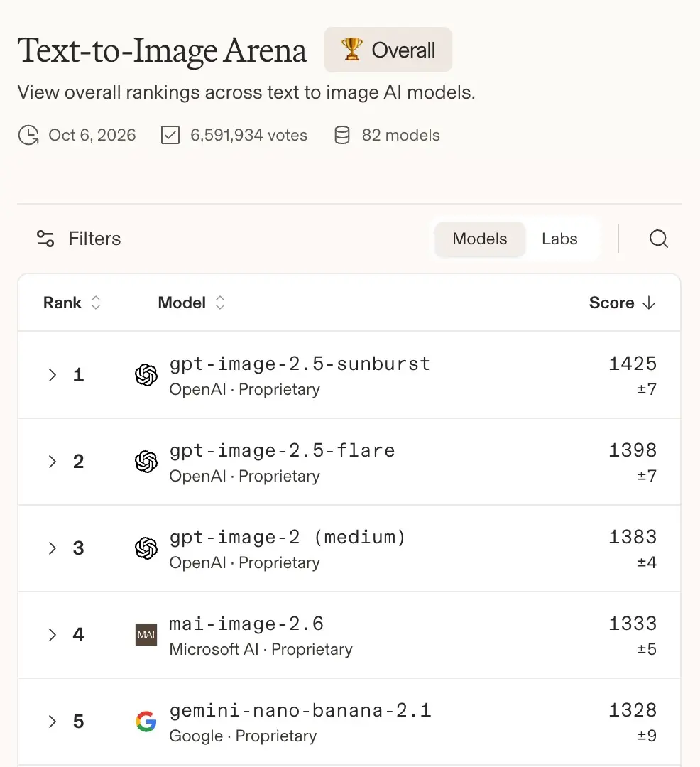Open the Filters panel
This screenshot has width=700, height=767.
click(79, 239)
